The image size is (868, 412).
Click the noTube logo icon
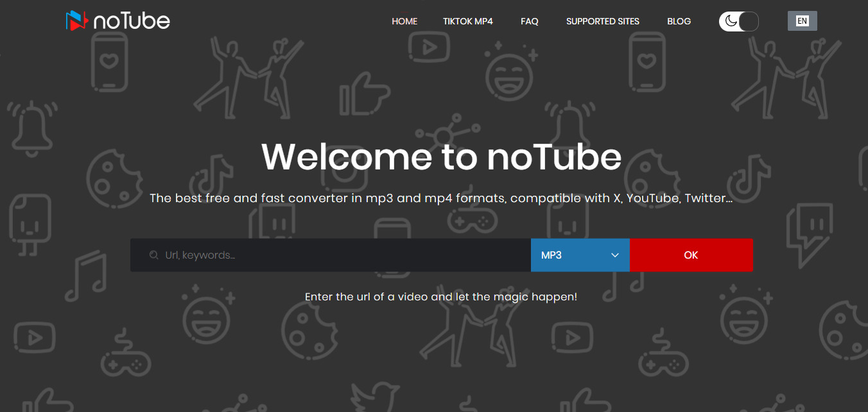(x=76, y=21)
